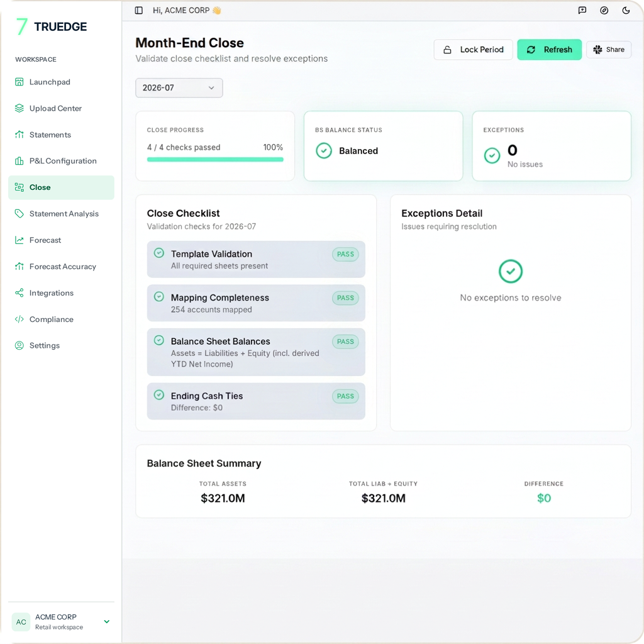Click '254 accounts mapped' text

(211, 309)
